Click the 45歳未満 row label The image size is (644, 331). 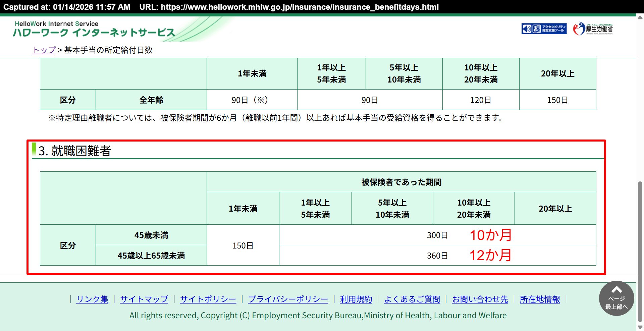coord(151,235)
